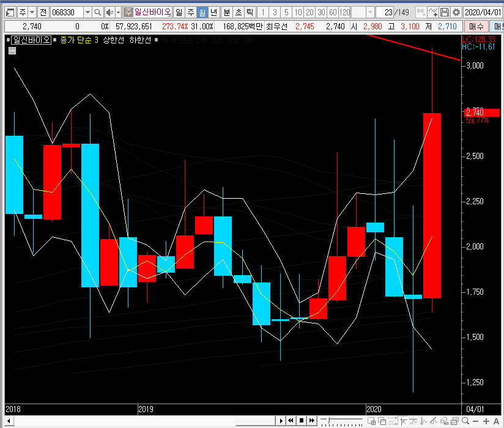
Task: Click the 매수 buy button
Action: (x=476, y=26)
